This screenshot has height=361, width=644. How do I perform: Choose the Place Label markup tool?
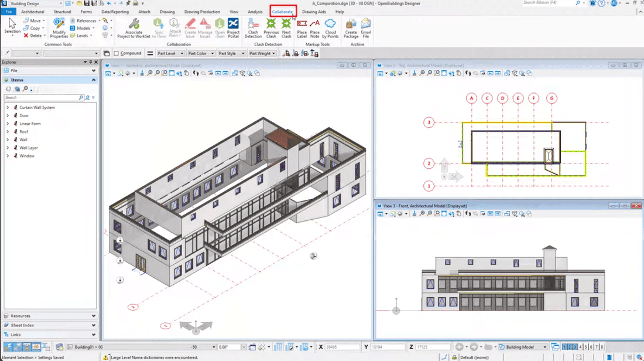(x=302, y=28)
